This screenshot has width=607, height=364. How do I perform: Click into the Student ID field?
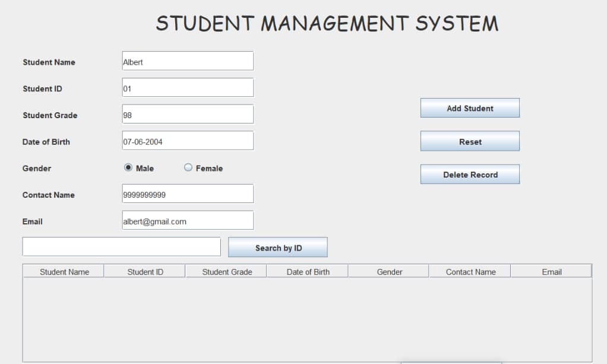(x=188, y=88)
